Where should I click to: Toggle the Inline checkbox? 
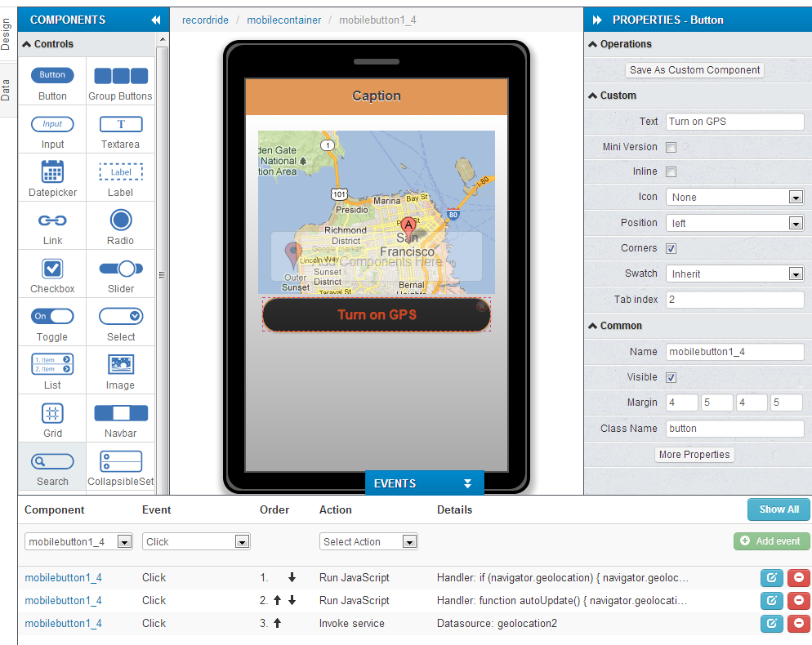[x=671, y=172]
